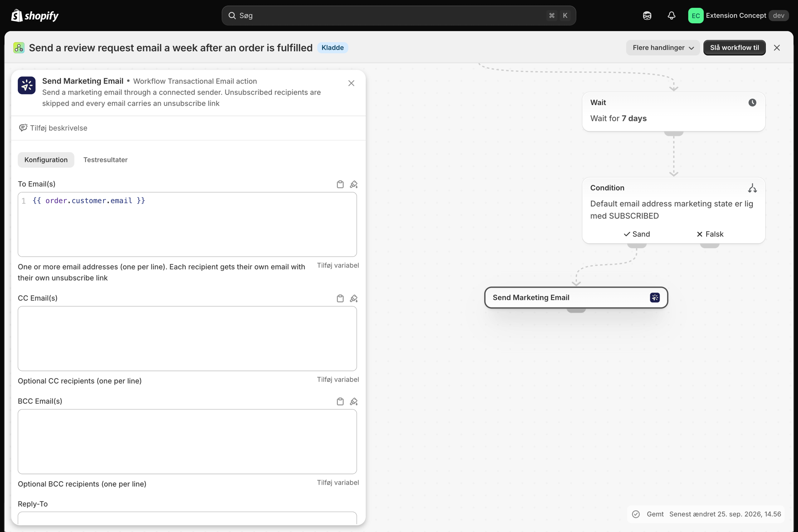Click the Sidekick assistant icon in top bar

(x=647, y=16)
